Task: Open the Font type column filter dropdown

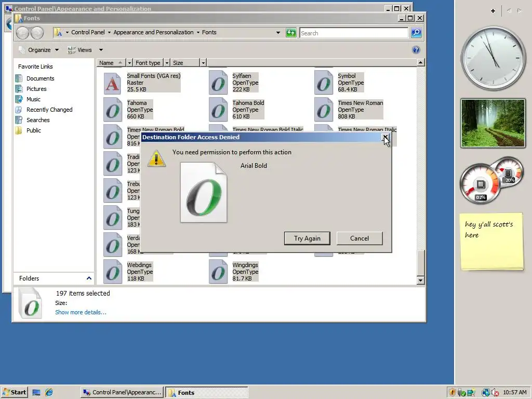Action: point(167,63)
